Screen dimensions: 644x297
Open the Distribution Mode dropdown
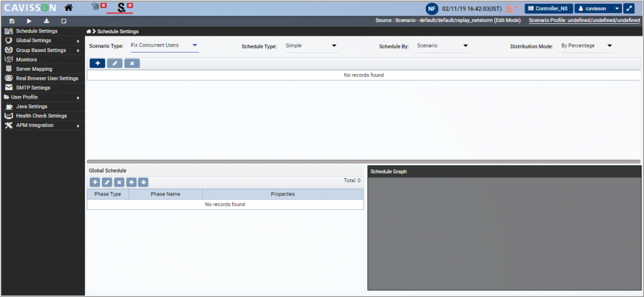[587, 46]
